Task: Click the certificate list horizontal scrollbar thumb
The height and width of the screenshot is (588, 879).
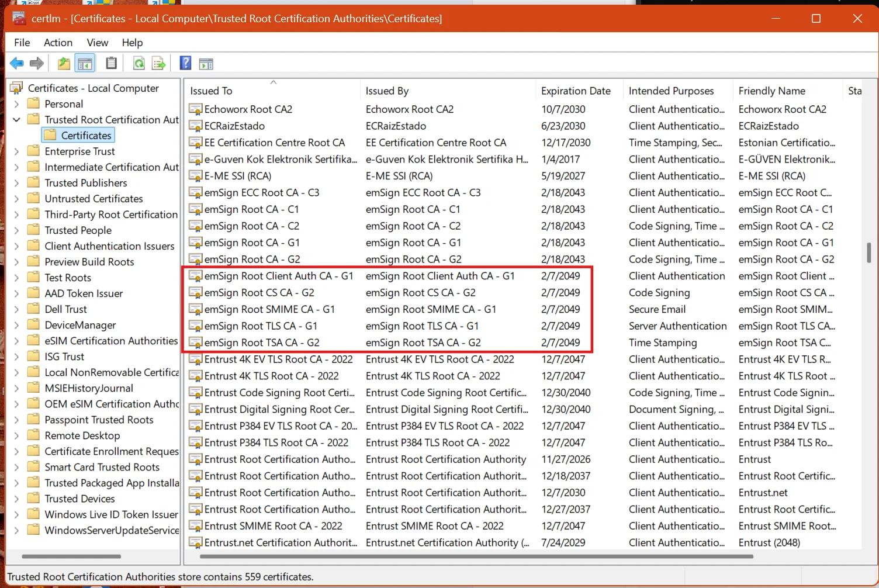Action: click(476, 556)
